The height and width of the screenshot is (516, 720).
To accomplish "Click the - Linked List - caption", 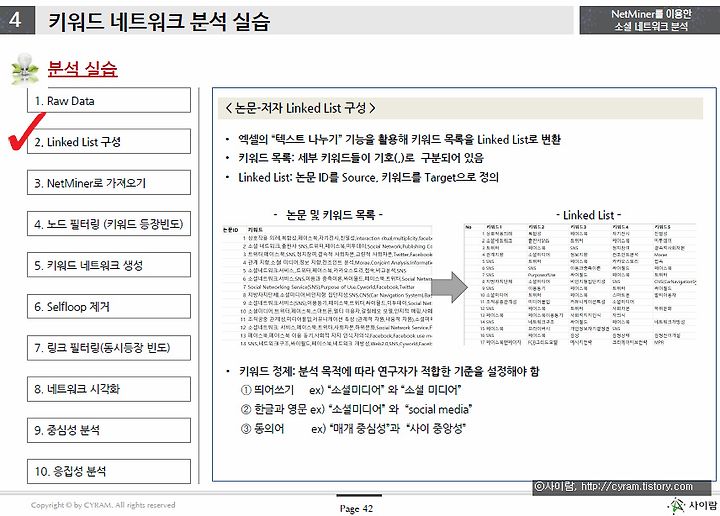I will pyautogui.click(x=588, y=215).
